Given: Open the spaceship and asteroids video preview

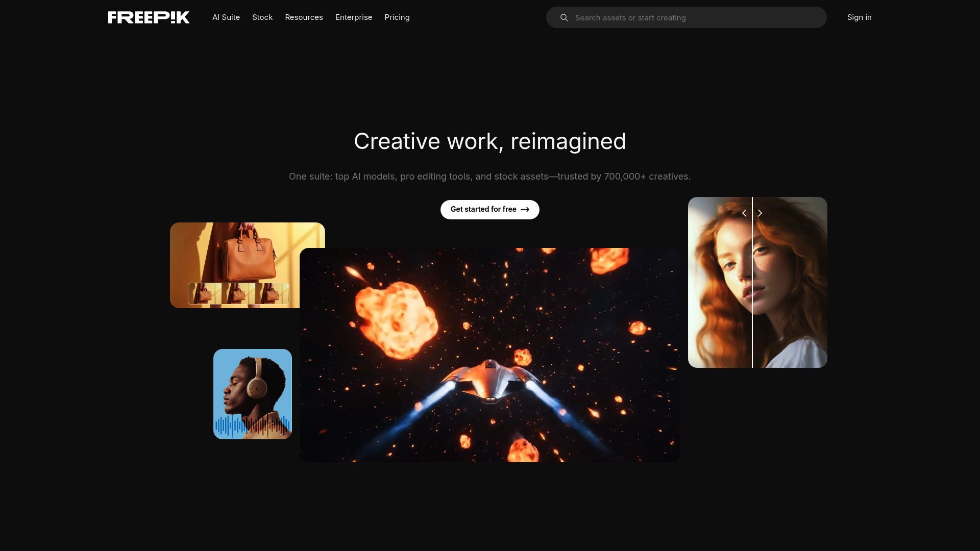Looking at the screenshot, I should 489,355.
